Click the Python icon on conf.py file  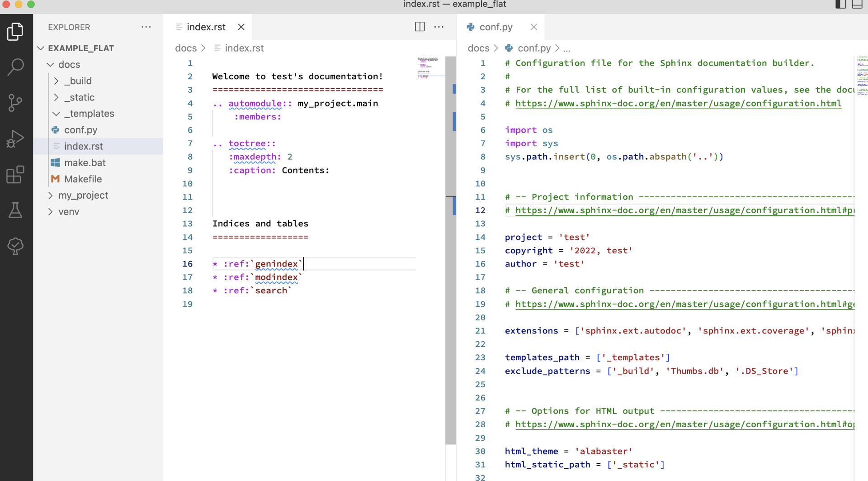56,130
